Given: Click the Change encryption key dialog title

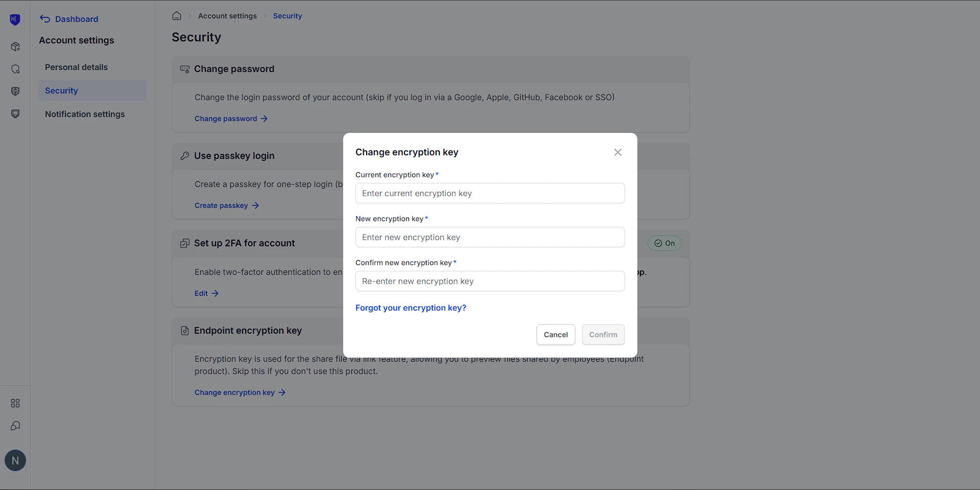Looking at the screenshot, I should (x=407, y=152).
